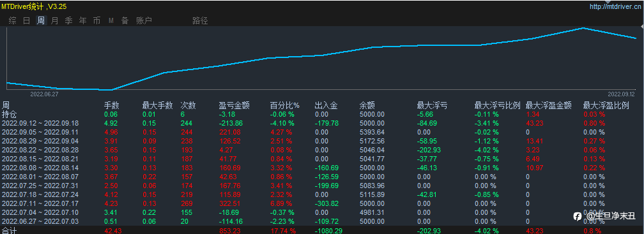Click the 手数 column header
644x234 pixels.
tap(111, 105)
